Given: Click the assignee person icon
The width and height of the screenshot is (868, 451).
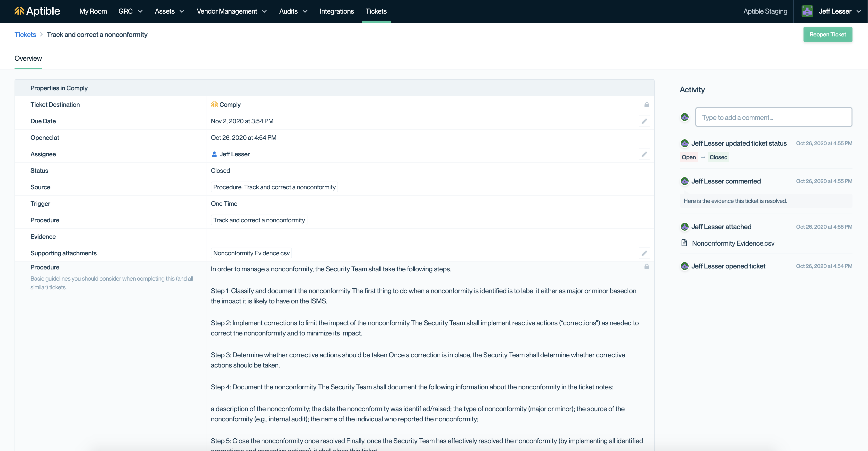Looking at the screenshot, I should tap(214, 154).
